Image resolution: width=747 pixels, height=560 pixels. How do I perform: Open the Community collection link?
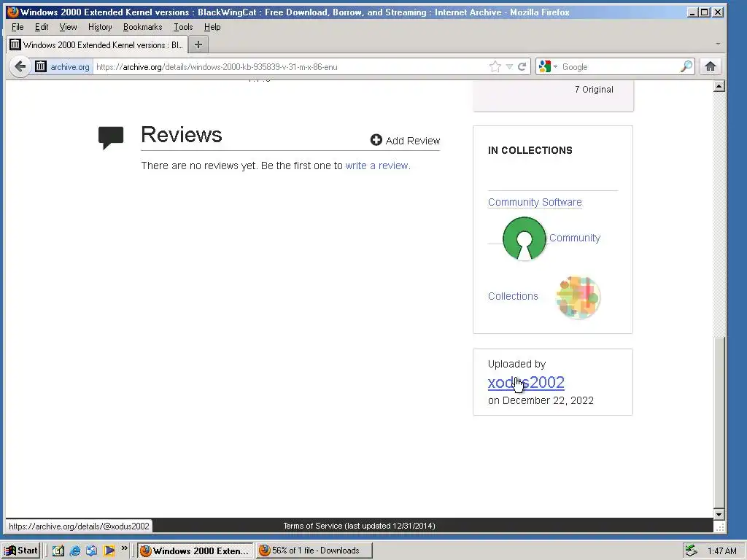pos(575,238)
